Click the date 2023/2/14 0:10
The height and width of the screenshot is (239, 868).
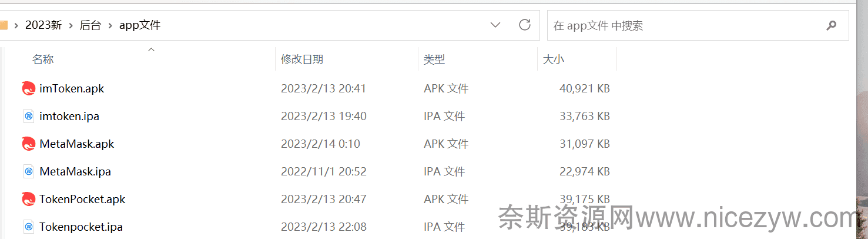tap(321, 144)
